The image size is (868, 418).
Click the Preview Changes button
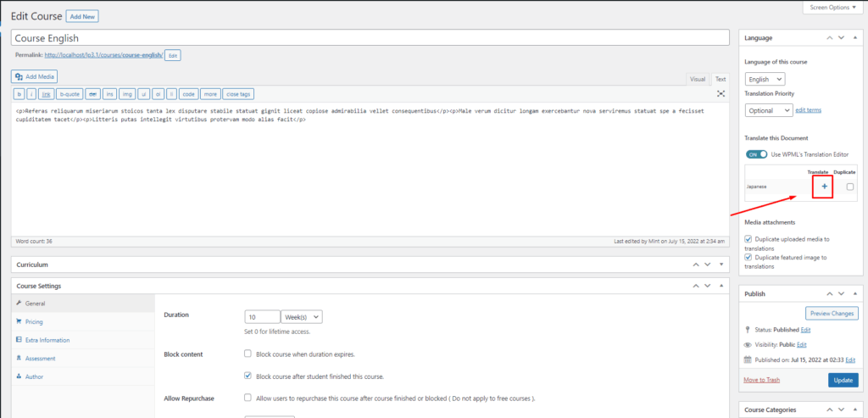pyautogui.click(x=832, y=314)
